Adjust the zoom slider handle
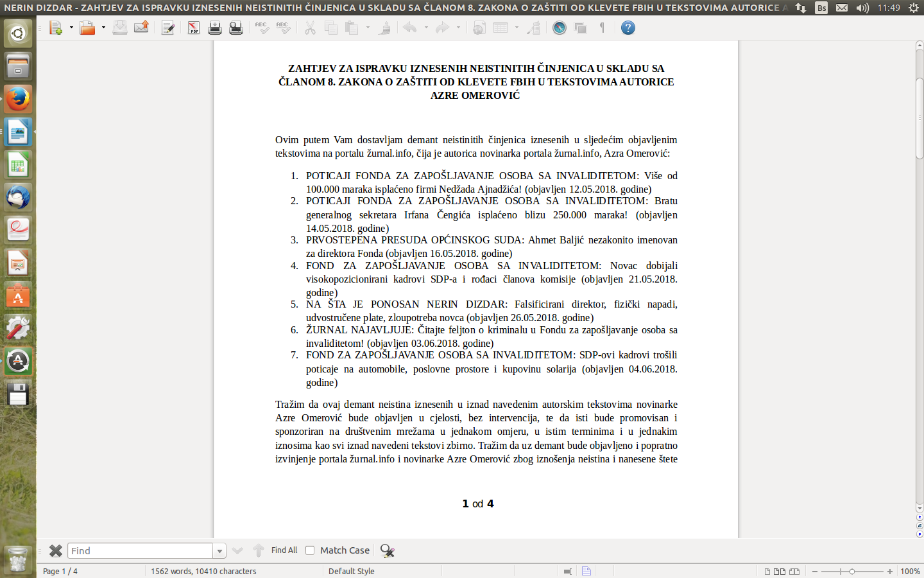Viewport: 924px width, 578px height. pyautogui.click(x=852, y=571)
